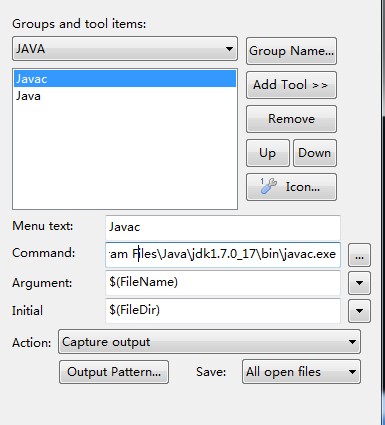This screenshot has width=385, height=425.
Task: Select the Java tool item
Action: click(x=125, y=96)
